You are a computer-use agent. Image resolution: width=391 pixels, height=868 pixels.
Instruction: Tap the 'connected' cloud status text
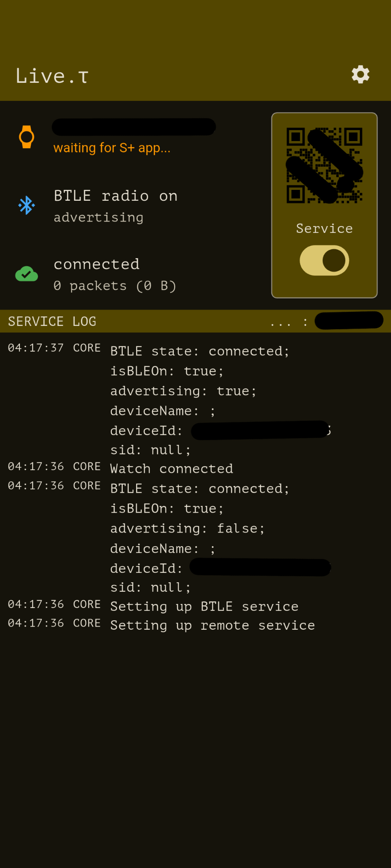pos(96,264)
